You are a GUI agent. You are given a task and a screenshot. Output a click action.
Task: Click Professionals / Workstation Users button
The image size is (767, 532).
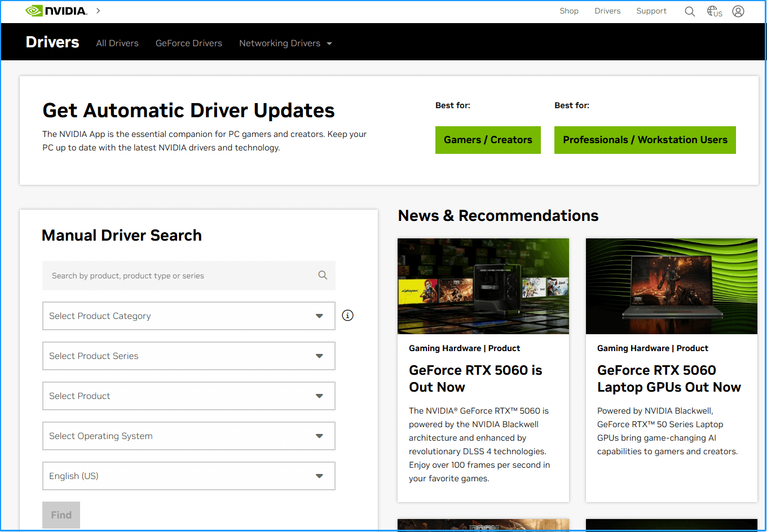click(645, 140)
